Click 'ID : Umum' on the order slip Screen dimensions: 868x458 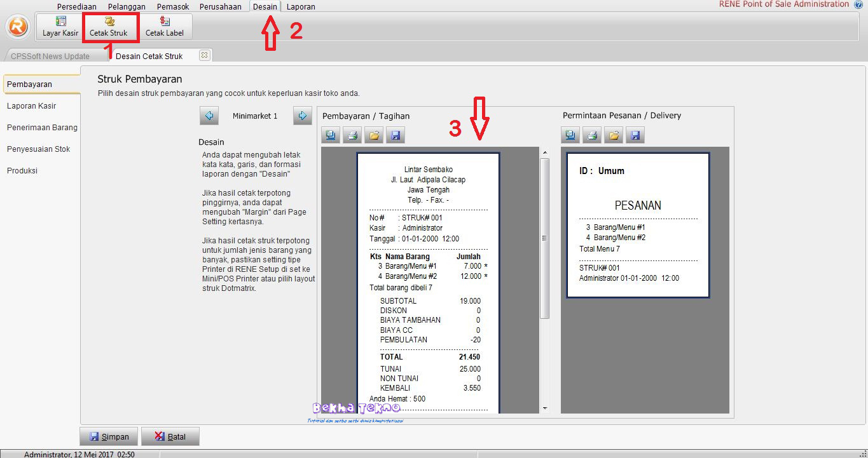click(x=602, y=171)
